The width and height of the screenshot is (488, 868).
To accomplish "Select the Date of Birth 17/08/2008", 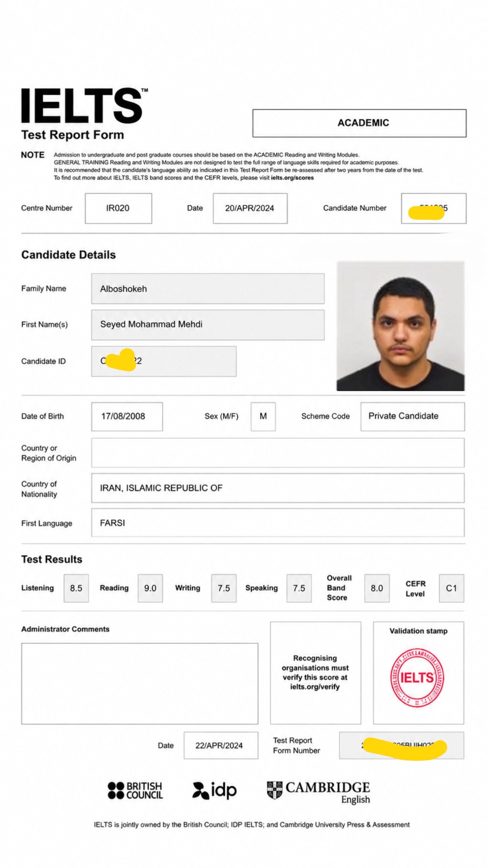I will coord(127,417).
